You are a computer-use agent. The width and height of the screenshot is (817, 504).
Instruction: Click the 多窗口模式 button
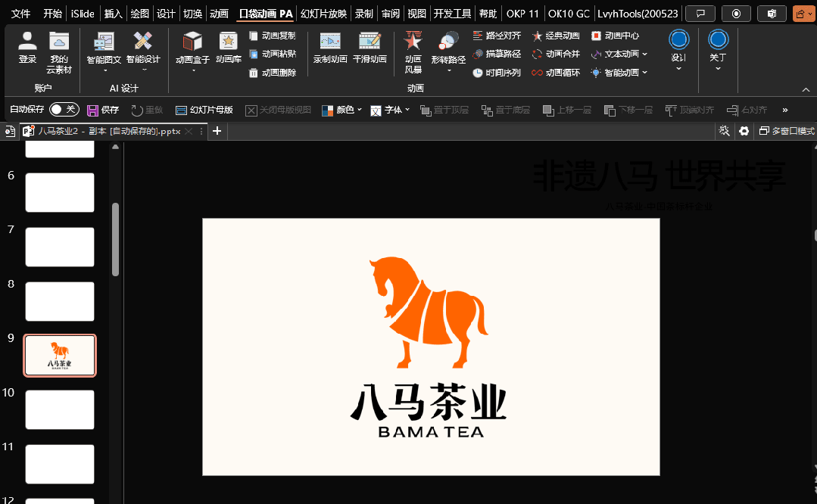tap(786, 131)
